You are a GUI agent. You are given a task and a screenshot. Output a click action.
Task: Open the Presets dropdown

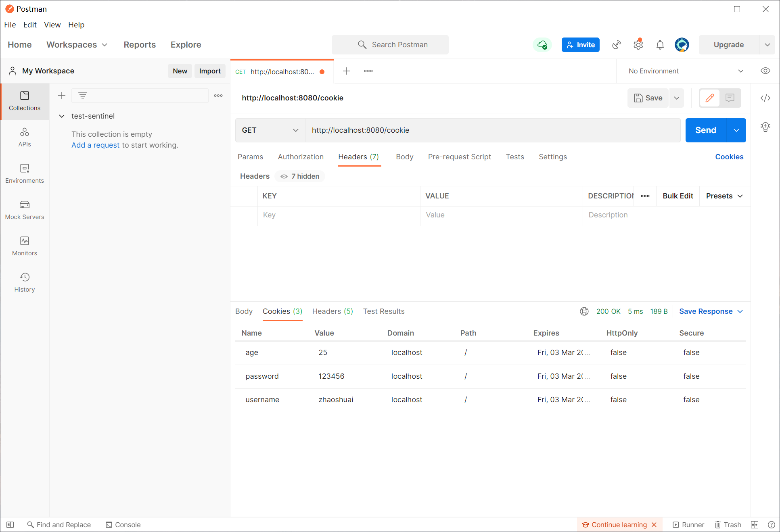724,196
